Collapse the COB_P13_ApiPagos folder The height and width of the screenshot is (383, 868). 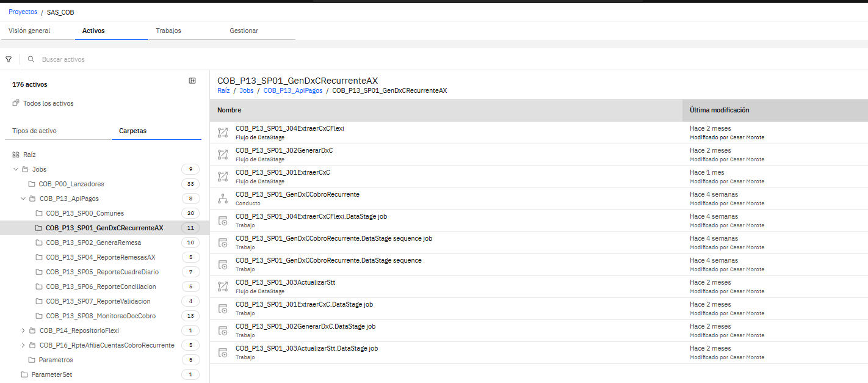pos(23,199)
